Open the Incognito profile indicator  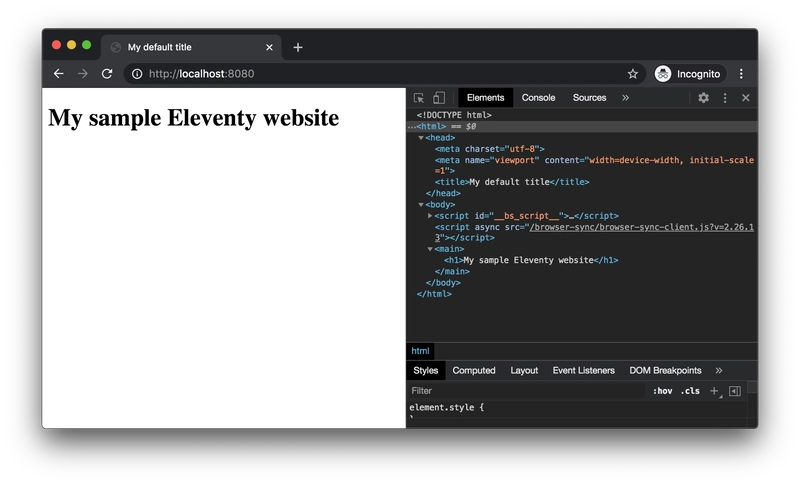point(689,74)
